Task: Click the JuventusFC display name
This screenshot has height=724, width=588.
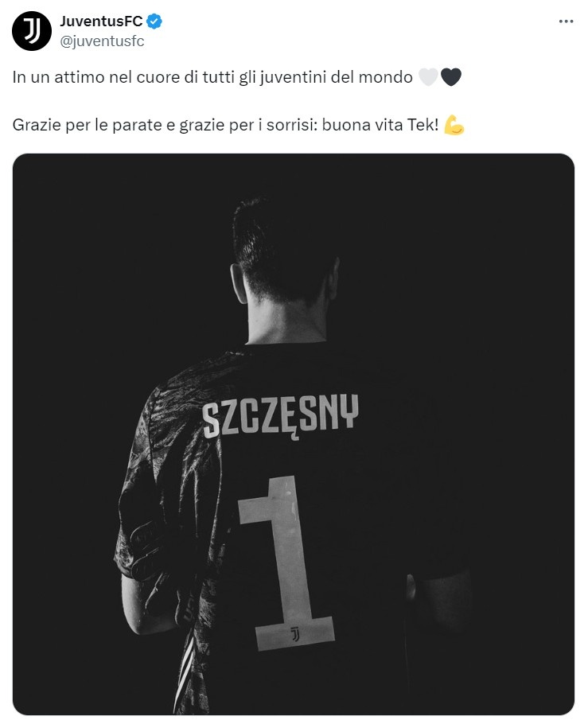Action: click(x=101, y=21)
